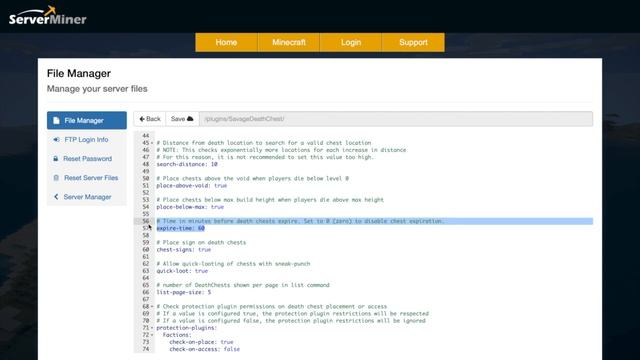Open the Minecraft menu tab
The width and height of the screenshot is (640, 360).
tap(289, 42)
